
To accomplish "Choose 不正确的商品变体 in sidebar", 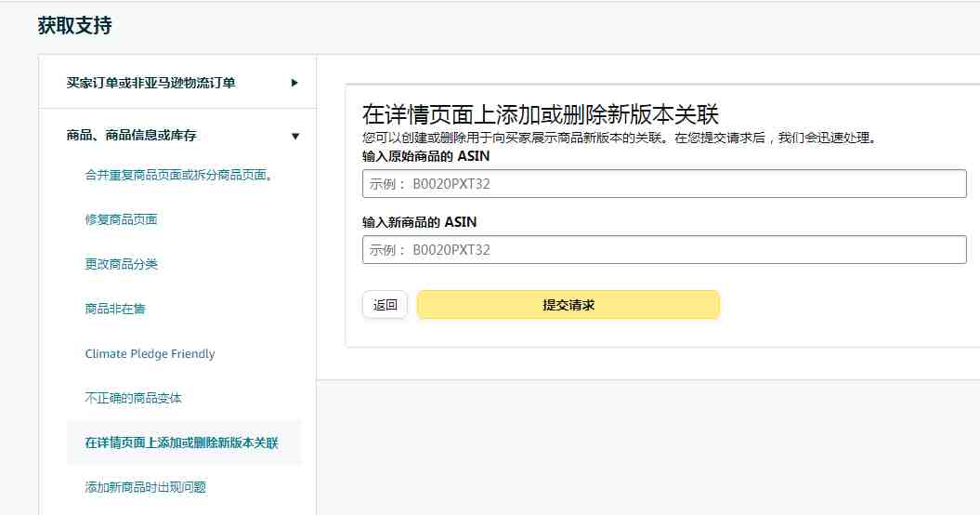I will click(133, 398).
